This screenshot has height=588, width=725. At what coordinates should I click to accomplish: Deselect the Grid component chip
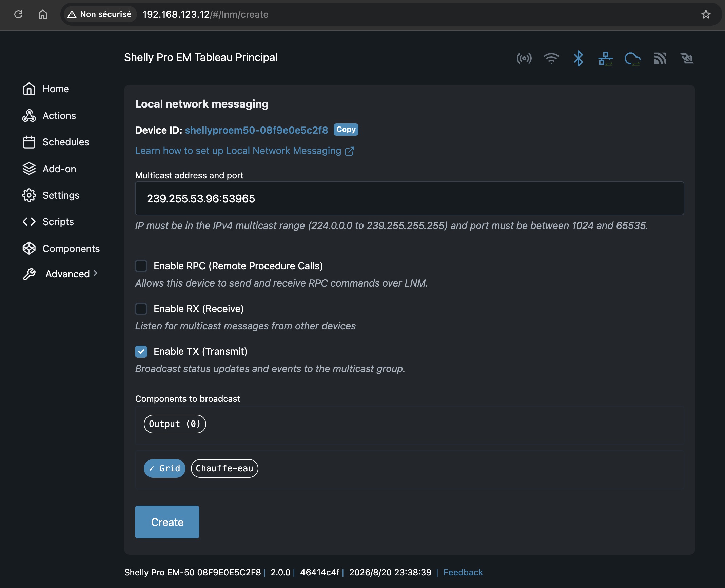coord(164,468)
